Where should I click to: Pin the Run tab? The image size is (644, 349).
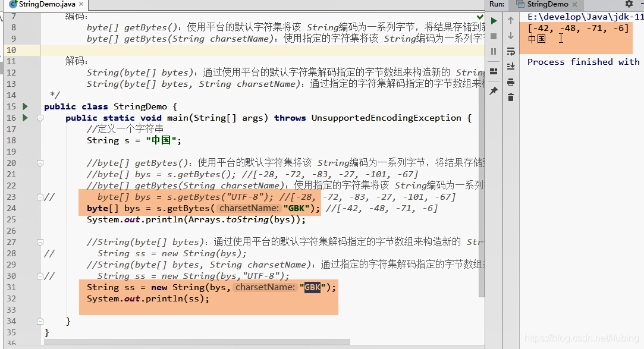[x=494, y=91]
